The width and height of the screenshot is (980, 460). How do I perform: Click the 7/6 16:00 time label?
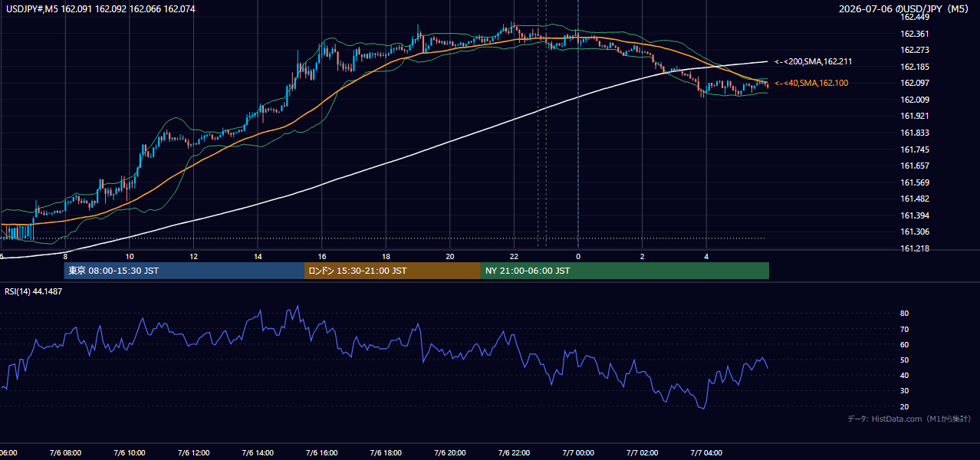click(322, 453)
